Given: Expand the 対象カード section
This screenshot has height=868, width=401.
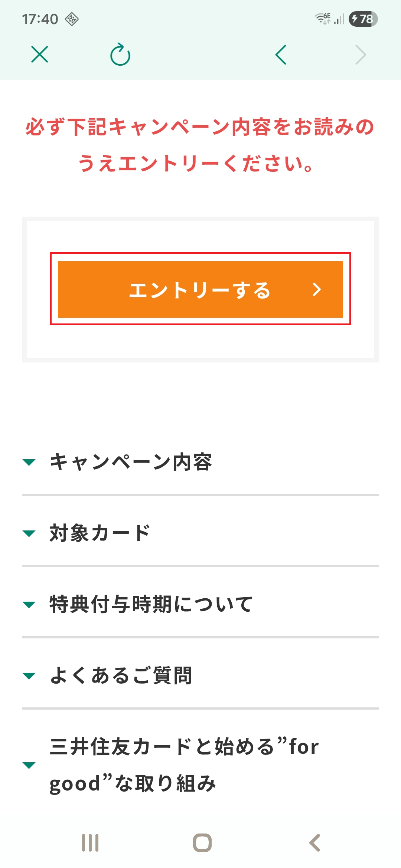Looking at the screenshot, I should click(99, 532).
